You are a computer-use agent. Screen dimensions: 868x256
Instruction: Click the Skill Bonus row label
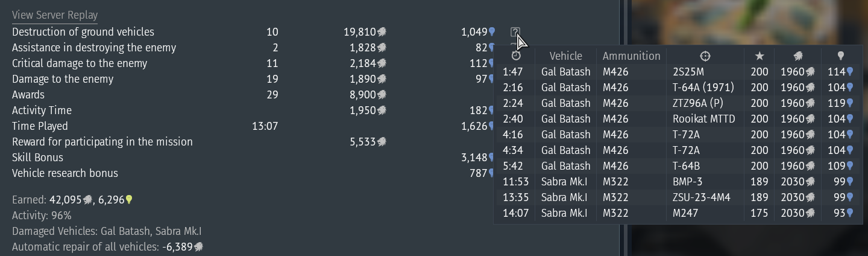click(37, 158)
